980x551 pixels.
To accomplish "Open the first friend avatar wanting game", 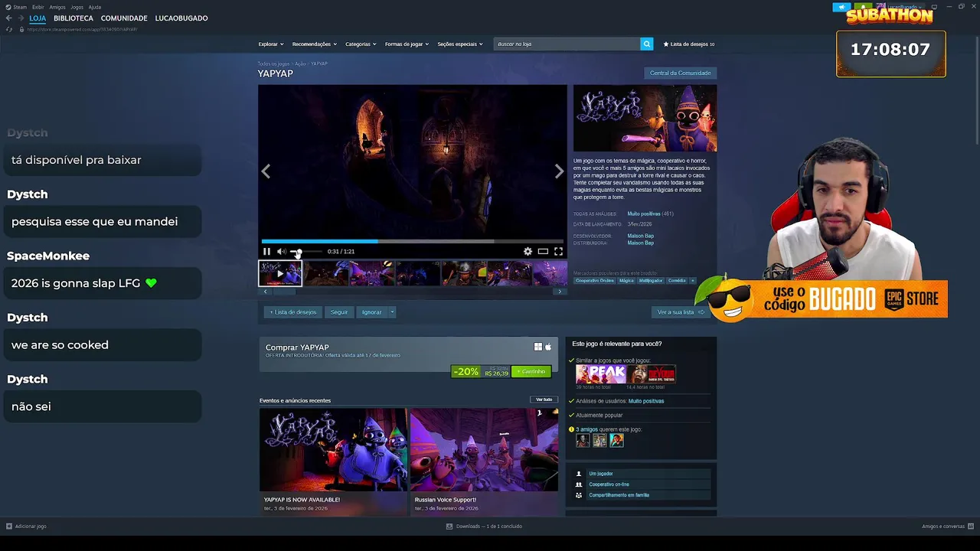I will tap(583, 441).
